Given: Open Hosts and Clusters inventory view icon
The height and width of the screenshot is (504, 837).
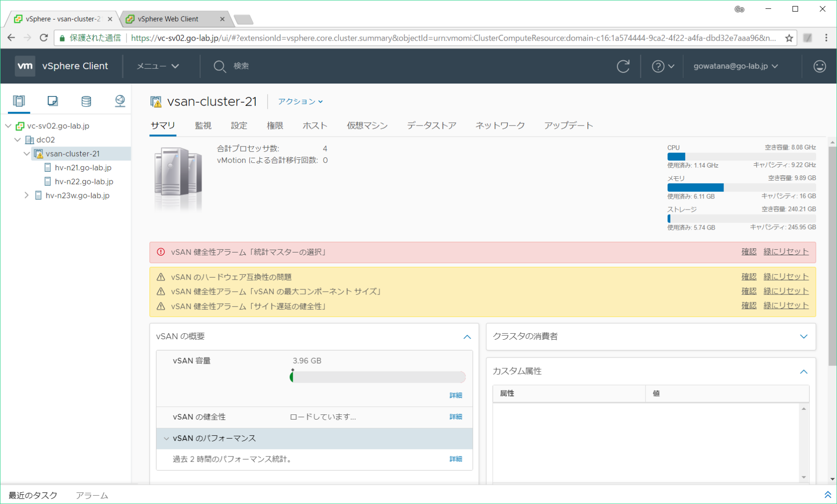Looking at the screenshot, I should click(x=19, y=101).
